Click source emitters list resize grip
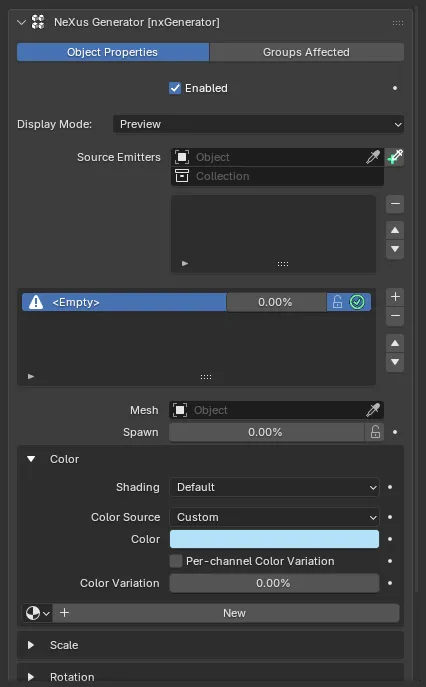The height and width of the screenshot is (687, 426). (x=283, y=264)
